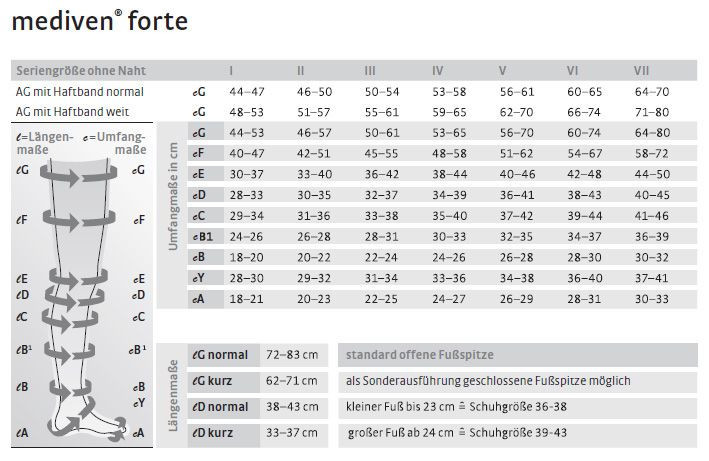Image resolution: width=709 pixels, height=461 pixels.
Task: Click the leg measurement diagram's foot
Action: click(x=86, y=420)
